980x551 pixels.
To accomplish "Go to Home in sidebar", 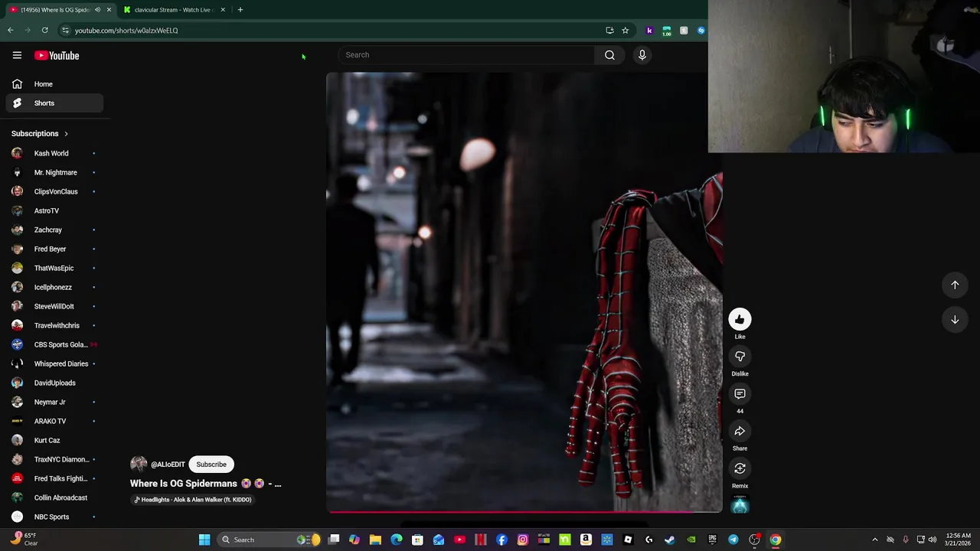I will (x=54, y=84).
